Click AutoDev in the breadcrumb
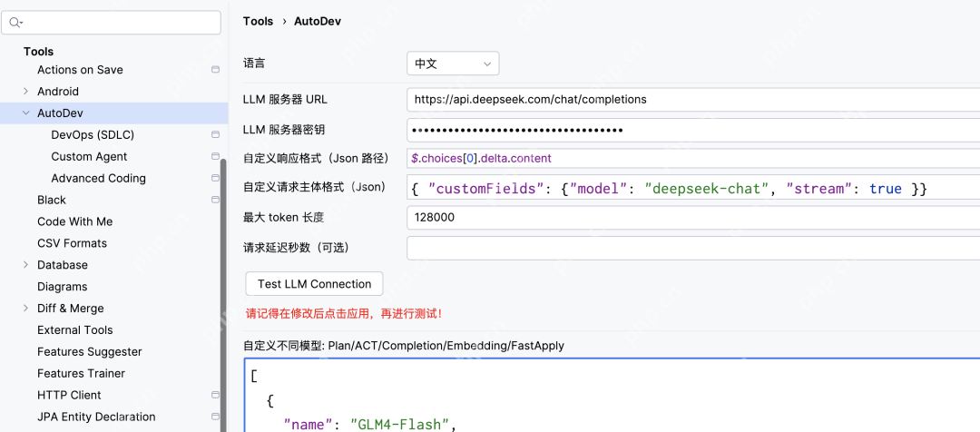The image size is (980, 432). click(318, 21)
